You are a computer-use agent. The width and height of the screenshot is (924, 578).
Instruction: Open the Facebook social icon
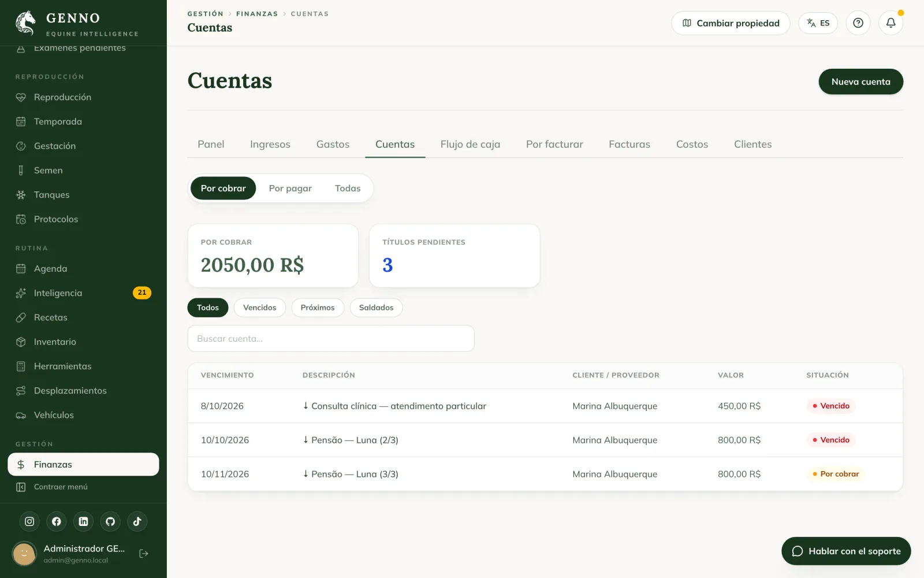[x=57, y=521]
